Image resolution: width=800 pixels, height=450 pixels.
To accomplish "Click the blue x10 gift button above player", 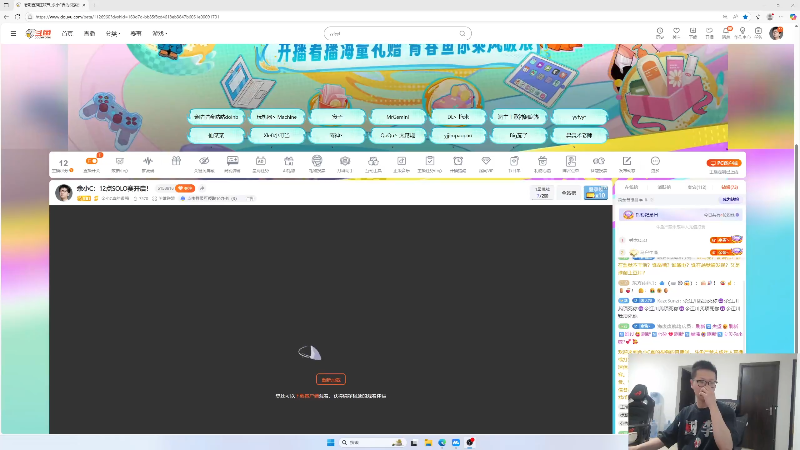I will tap(596, 192).
